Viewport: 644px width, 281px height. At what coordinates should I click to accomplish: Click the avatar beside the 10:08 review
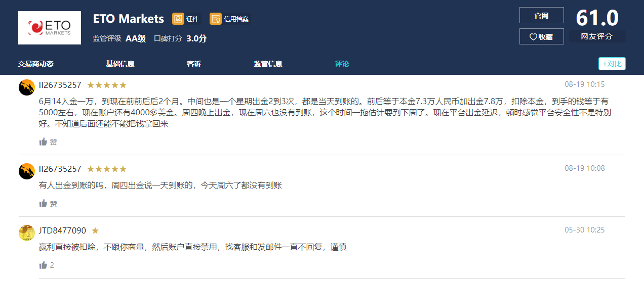point(27,171)
